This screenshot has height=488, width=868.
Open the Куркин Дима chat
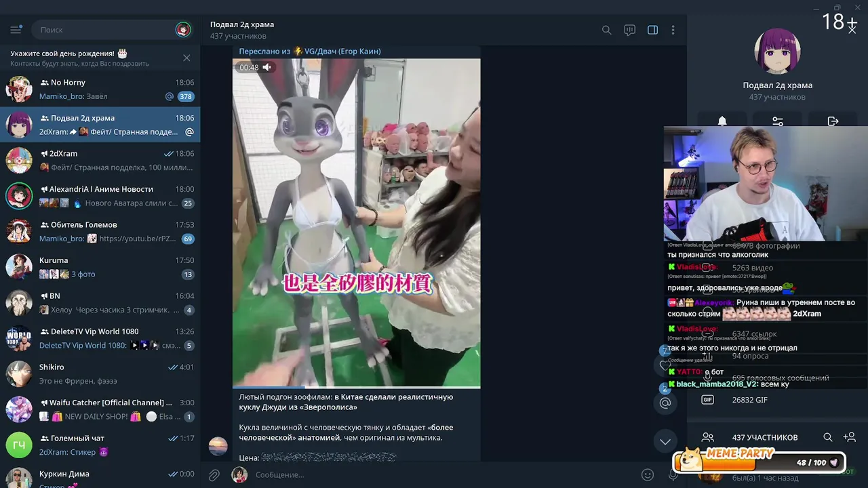click(x=100, y=476)
